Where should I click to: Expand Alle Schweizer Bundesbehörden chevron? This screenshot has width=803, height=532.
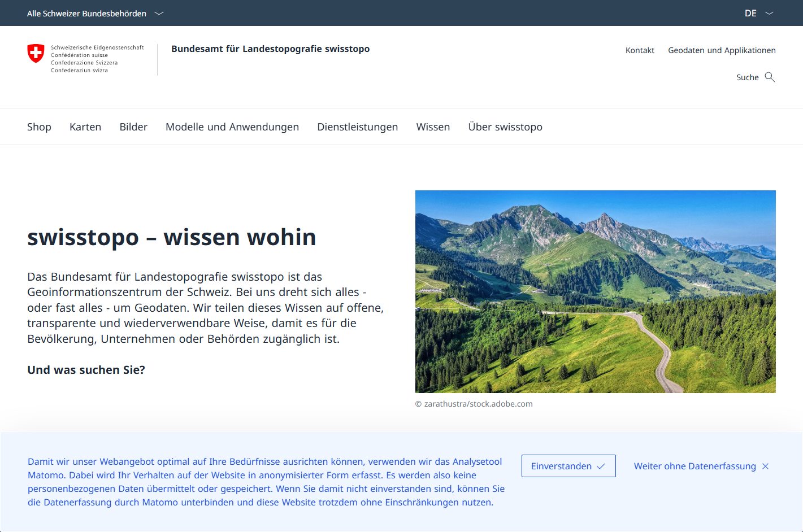[159, 13]
